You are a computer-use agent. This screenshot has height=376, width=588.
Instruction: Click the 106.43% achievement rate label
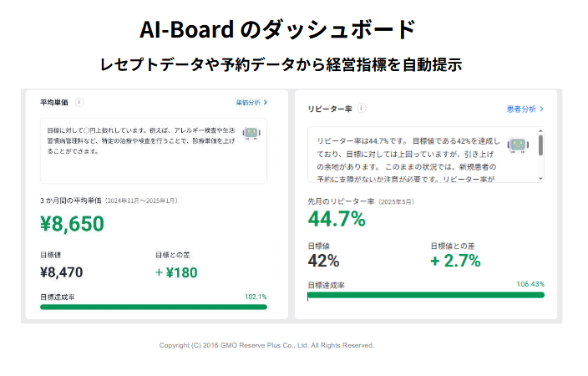click(x=530, y=284)
